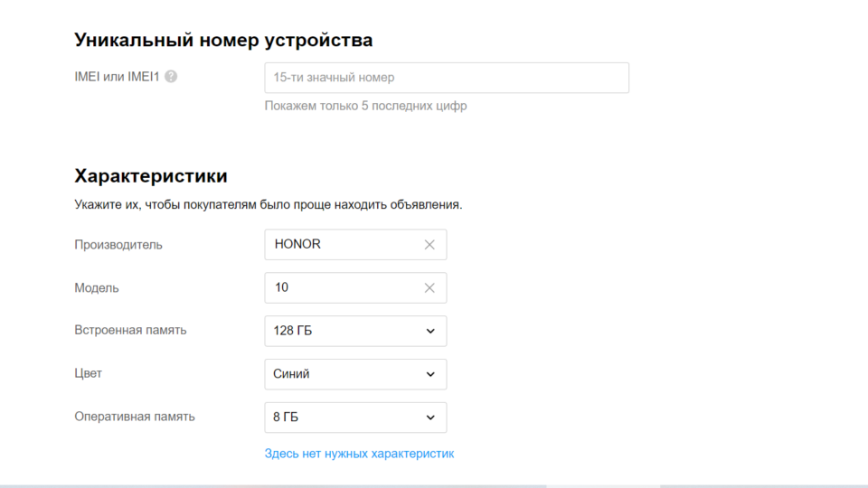The width and height of the screenshot is (868, 488).
Task: Clear the HONOR manufacturer field
Action: click(x=429, y=245)
